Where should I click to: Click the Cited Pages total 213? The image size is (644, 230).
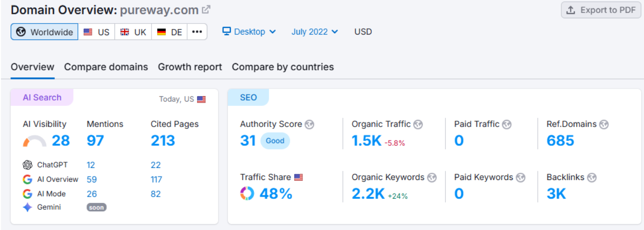(x=163, y=141)
